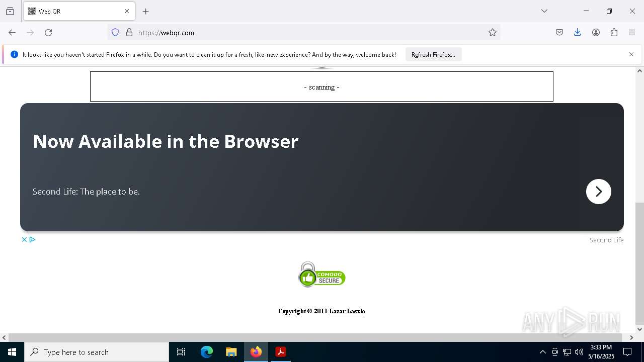This screenshot has height=362, width=644.
Task: Click the Comodo Secure seal
Action: click(x=322, y=275)
